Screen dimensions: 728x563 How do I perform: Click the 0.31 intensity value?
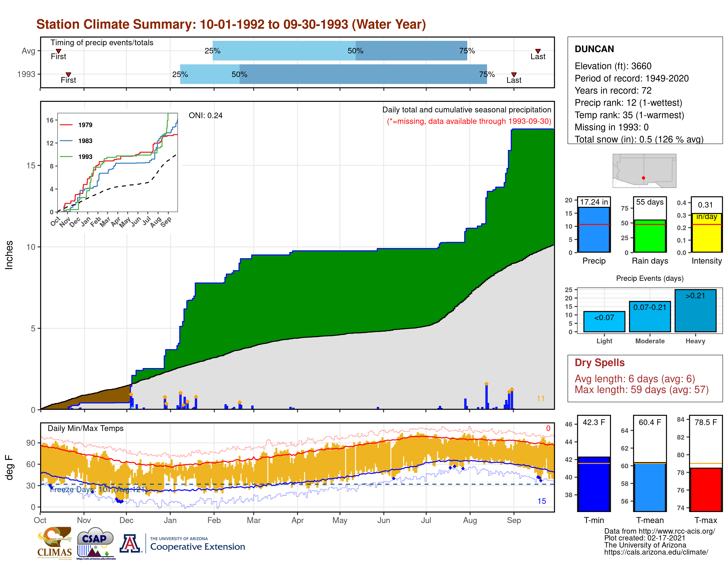click(x=705, y=205)
